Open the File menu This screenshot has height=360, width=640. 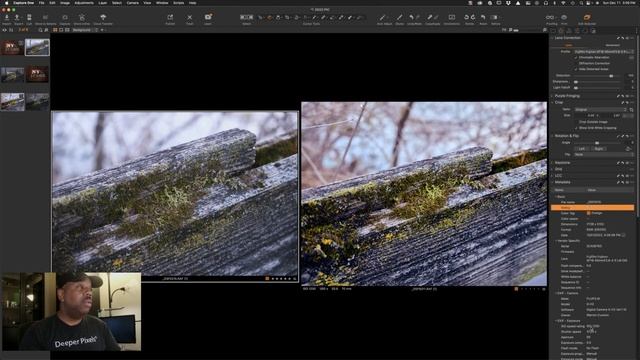tap(42, 3)
